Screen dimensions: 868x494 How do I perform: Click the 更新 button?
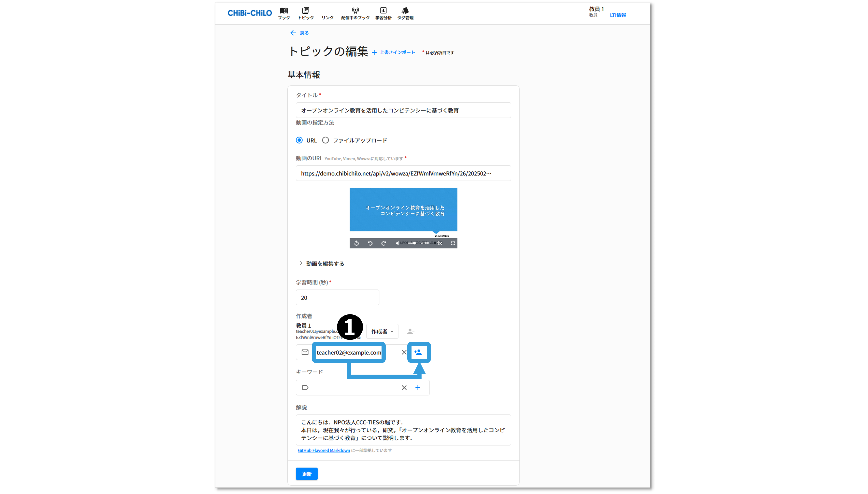click(306, 474)
